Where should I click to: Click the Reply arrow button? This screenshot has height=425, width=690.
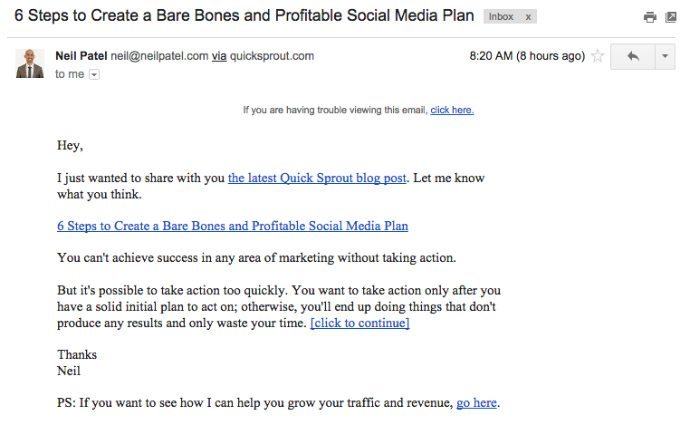tap(632, 57)
